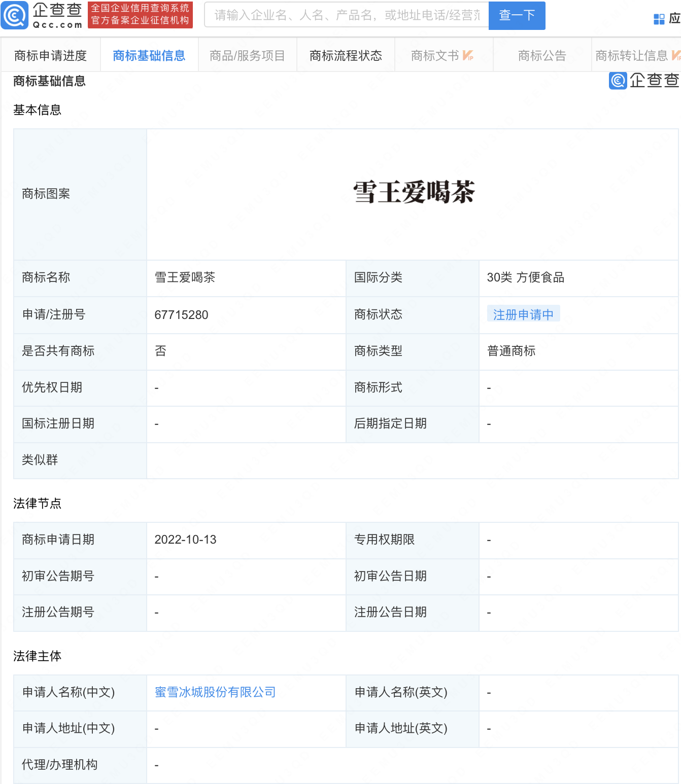The image size is (681, 784).
Task: Click the 申请人名称(中文) label
Action: click(69, 692)
